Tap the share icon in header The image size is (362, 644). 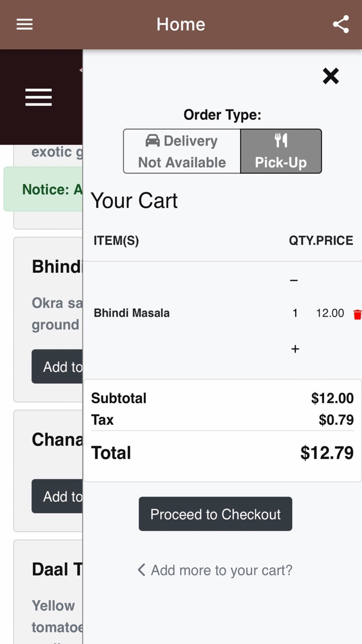[x=340, y=24]
